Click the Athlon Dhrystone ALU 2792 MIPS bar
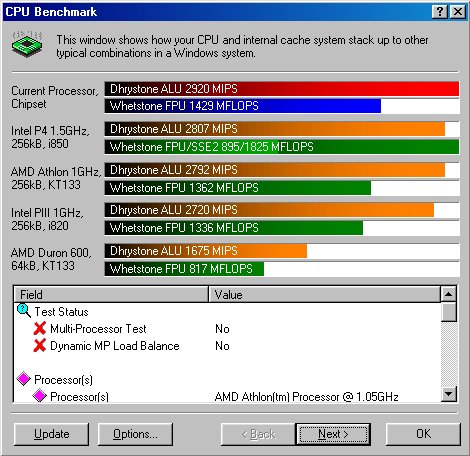The width and height of the screenshot is (470, 456). 275,170
